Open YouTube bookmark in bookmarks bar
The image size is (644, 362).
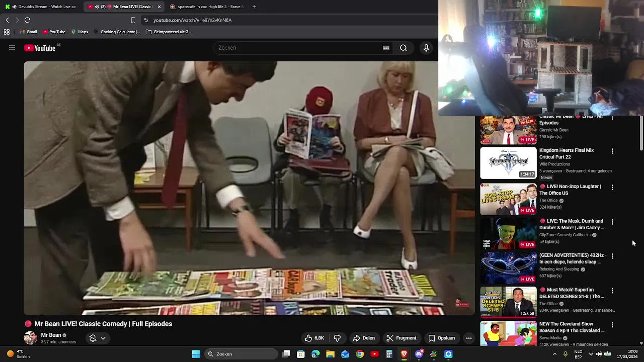(x=54, y=32)
